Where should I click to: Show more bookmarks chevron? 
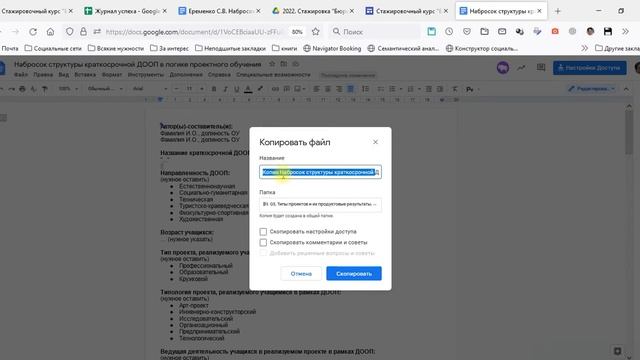click(x=584, y=48)
